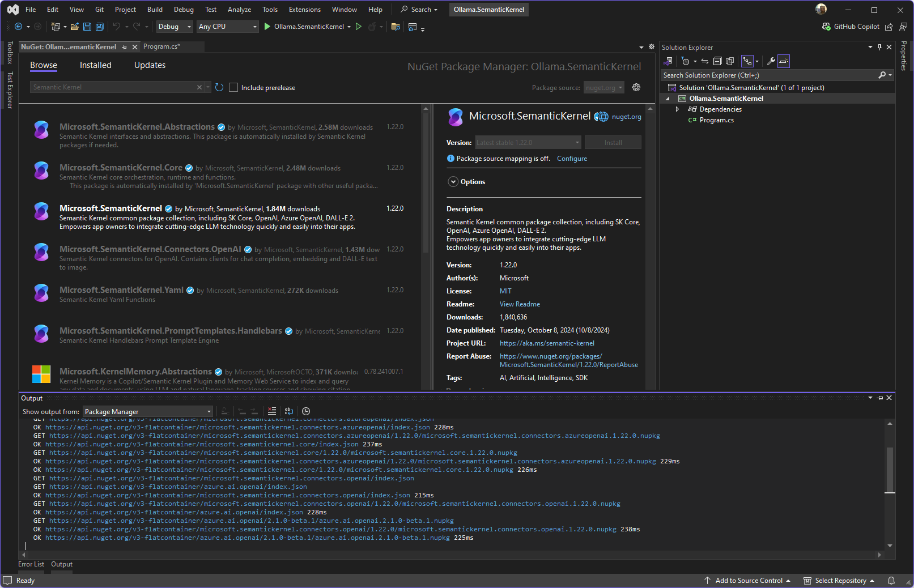
Task: Open the Build menu
Action: click(155, 10)
